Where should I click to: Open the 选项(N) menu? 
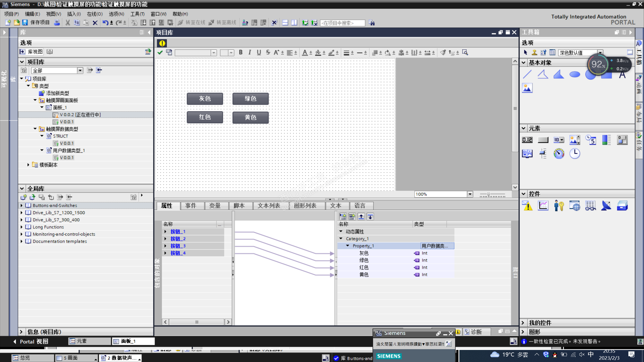coord(116,14)
